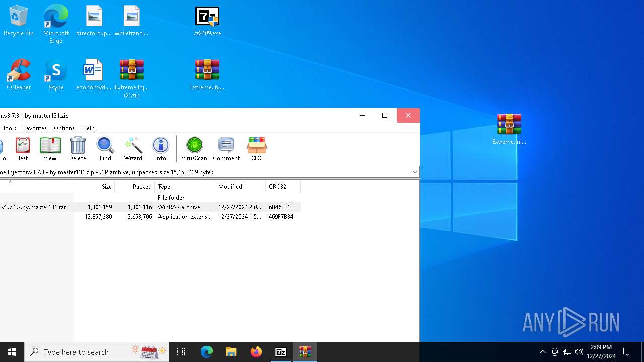Image resolution: width=644 pixels, height=362 pixels.
Task: Open the View tool in WinRAR
Action: click(50, 149)
